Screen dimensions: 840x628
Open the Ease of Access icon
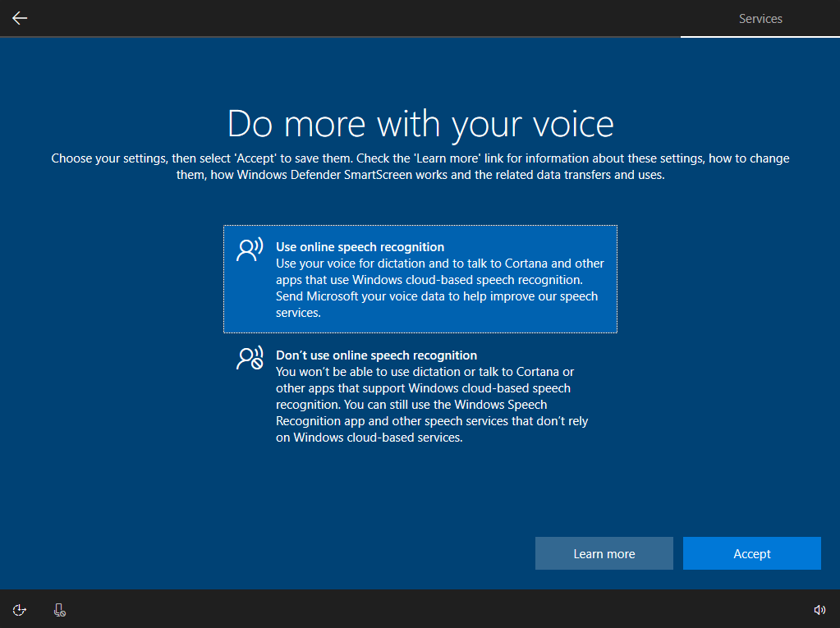point(19,610)
